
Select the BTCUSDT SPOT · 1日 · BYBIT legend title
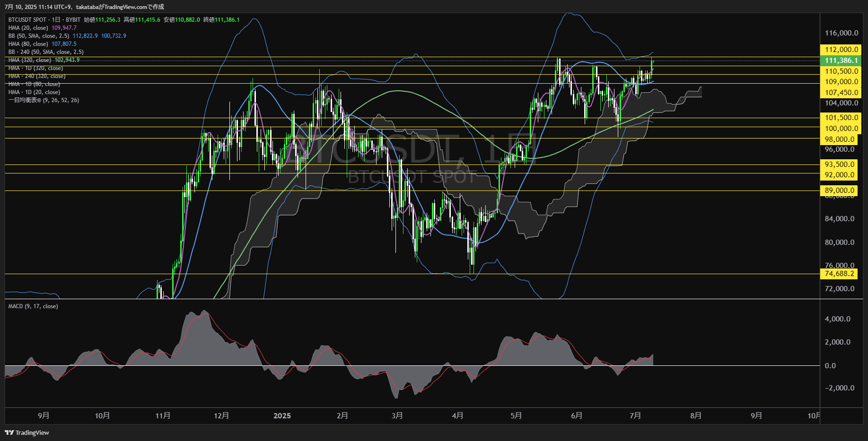(44, 20)
